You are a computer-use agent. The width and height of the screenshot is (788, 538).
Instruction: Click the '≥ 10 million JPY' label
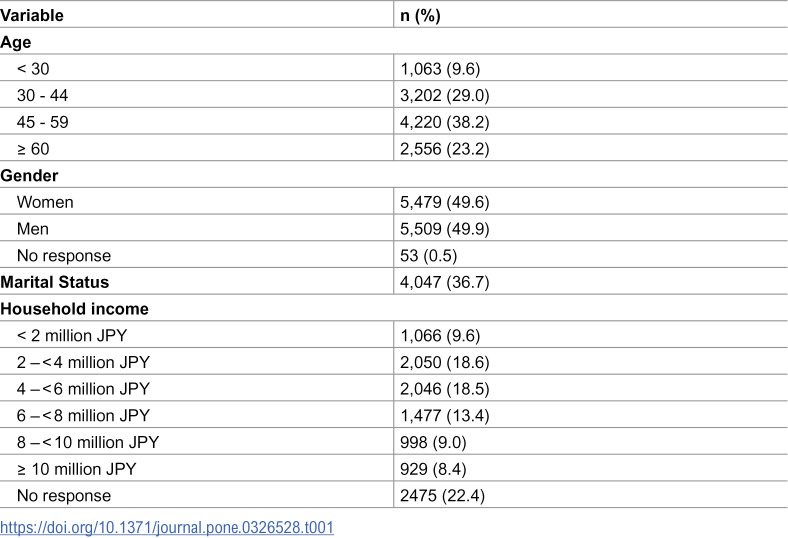click(76, 469)
